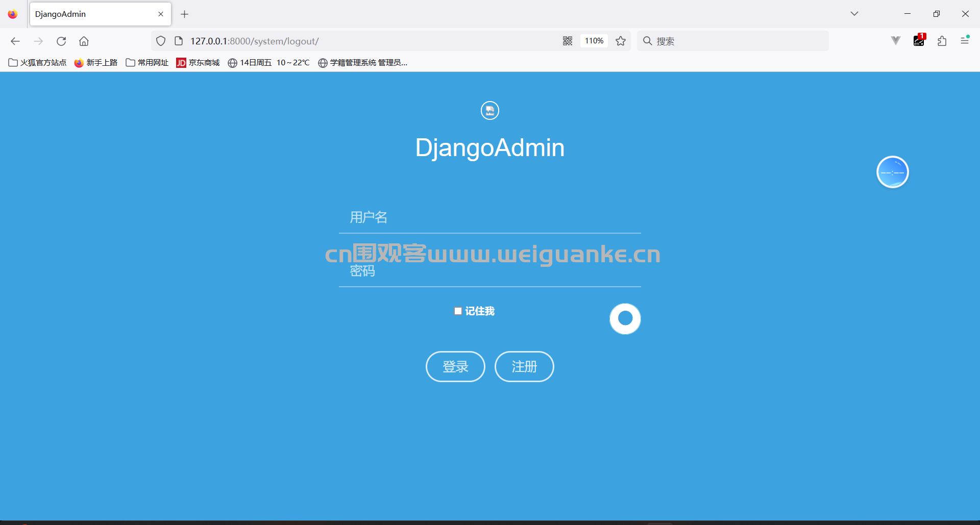Open the 京东商城 bookmark
Viewport: 980px width, 525px height.
point(198,63)
